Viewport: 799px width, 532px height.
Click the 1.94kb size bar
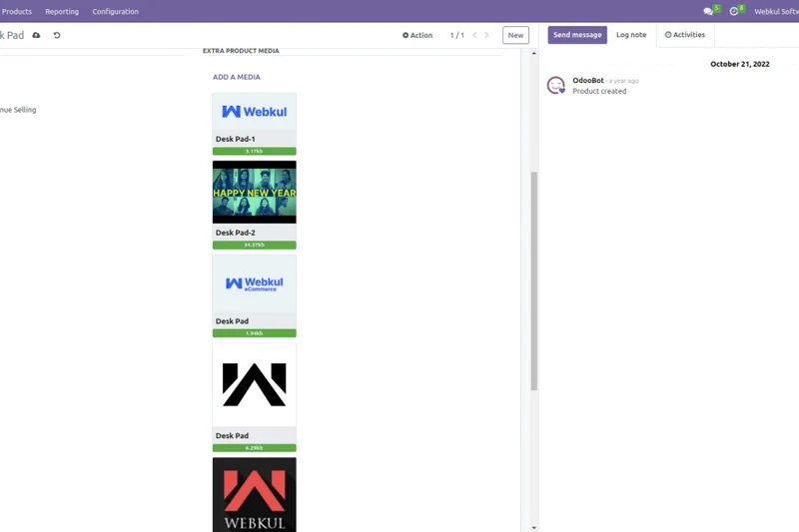click(255, 333)
